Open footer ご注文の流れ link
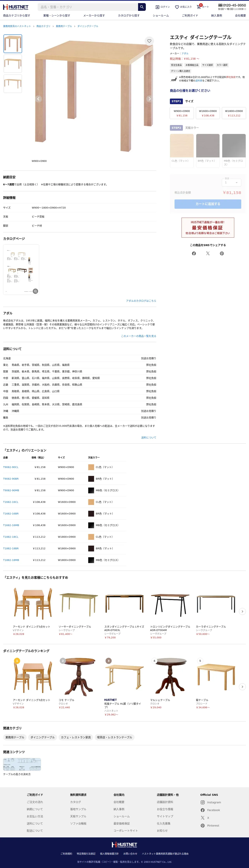249x868 pixels. tap(35, 802)
